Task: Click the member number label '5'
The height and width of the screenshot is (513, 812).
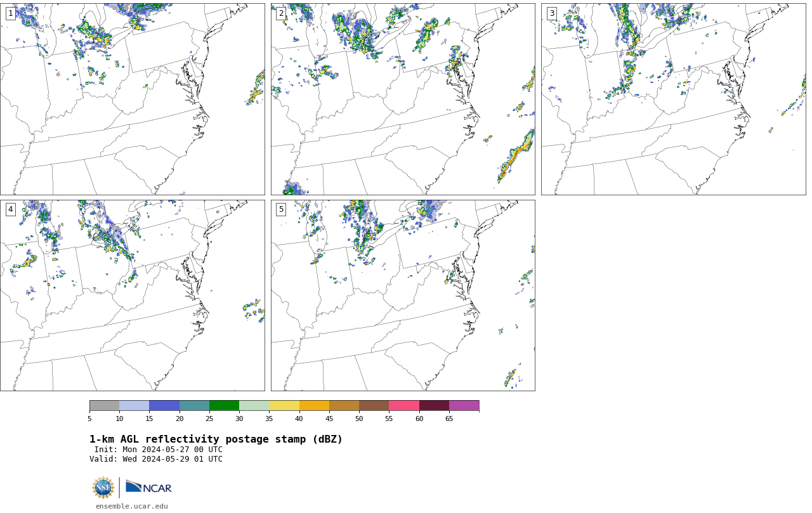Action: point(281,209)
